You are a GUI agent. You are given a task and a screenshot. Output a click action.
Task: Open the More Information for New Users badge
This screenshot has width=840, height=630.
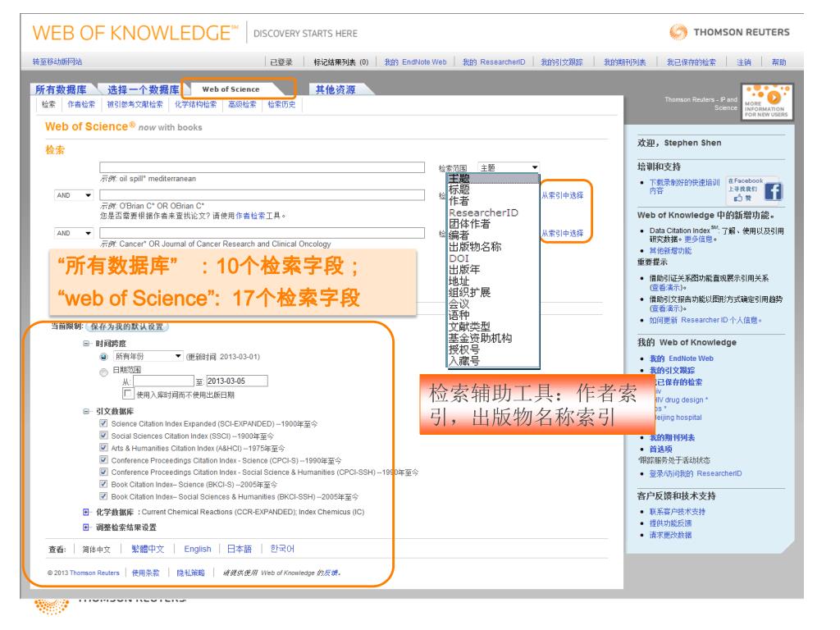[767, 101]
